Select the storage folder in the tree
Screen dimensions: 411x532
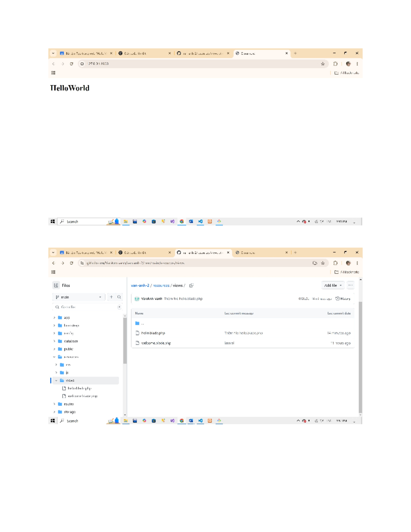tap(70, 412)
